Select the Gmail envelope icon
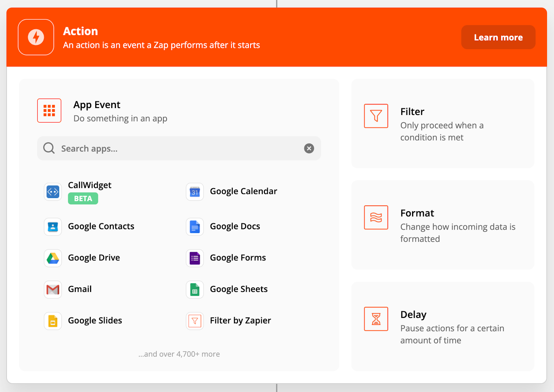This screenshot has width=554, height=392. 53,289
